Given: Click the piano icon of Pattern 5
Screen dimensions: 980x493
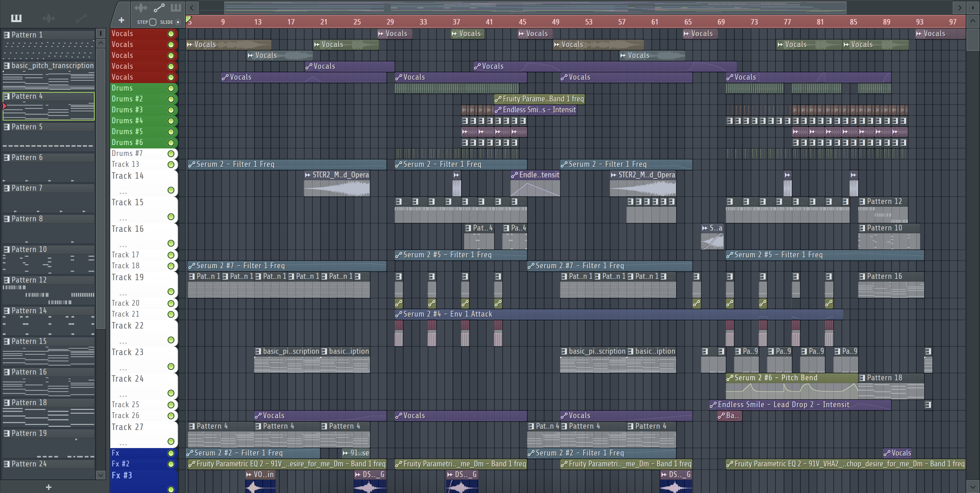Looking at the screenshot, I should (6, 127).
